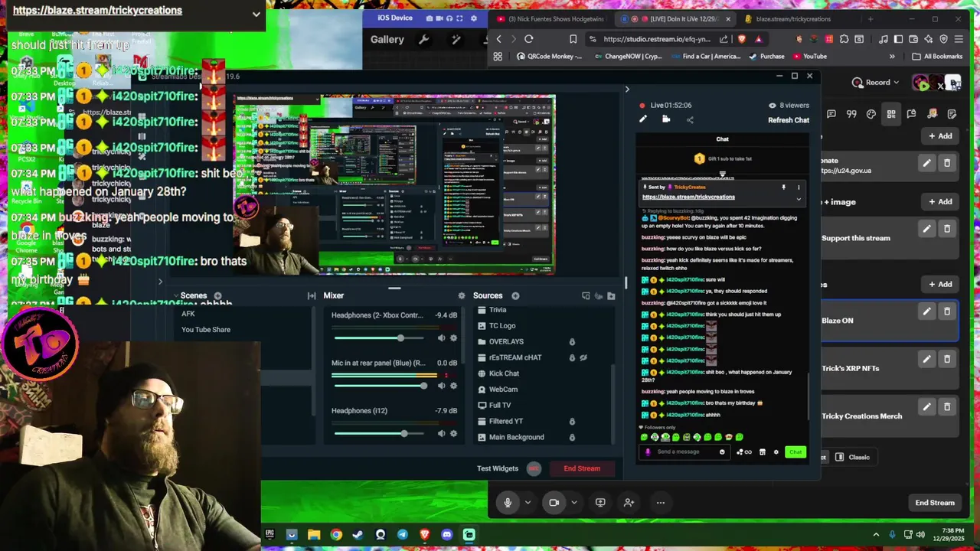Invite guest icon in Restream toolbar
The image size is (980, 551).
pos(629,503)
